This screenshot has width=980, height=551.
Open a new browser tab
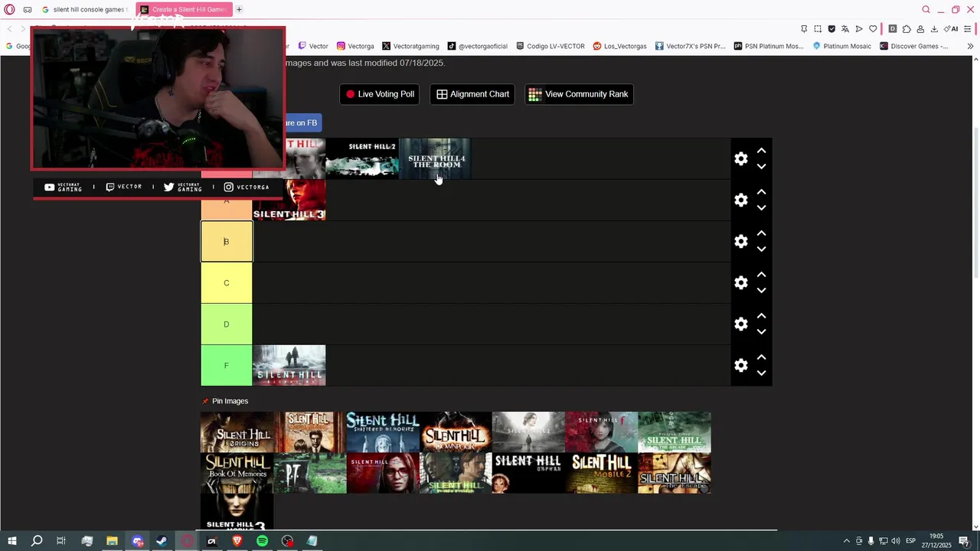tap(239, 10)
